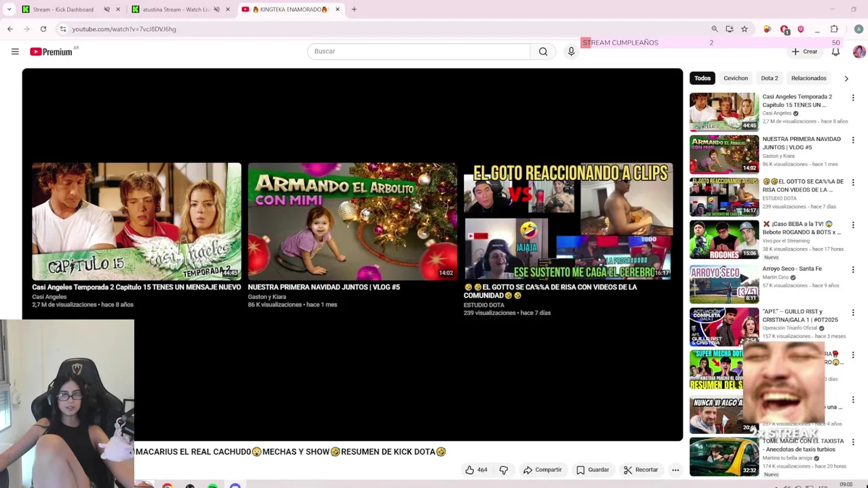The height and width of the screenshot is (488, 868).
Task: Open options for sidebar El Gotto ESTUDIO DOTA video
Action: click(853, 183)
